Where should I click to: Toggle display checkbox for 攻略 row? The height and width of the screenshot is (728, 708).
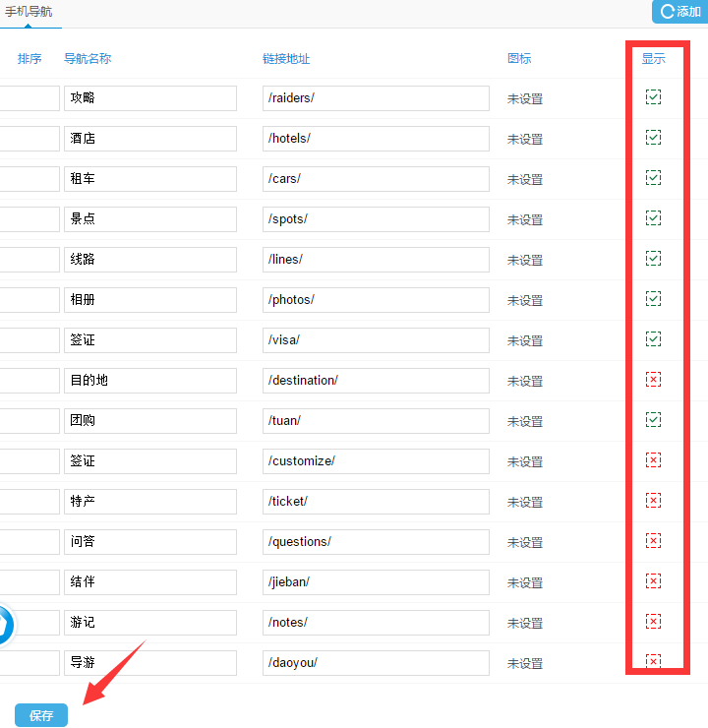coord(653,97)
